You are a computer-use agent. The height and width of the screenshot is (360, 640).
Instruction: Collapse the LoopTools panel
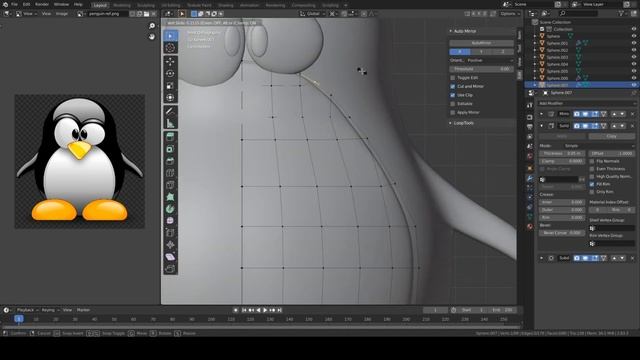[x=451, y=123]
